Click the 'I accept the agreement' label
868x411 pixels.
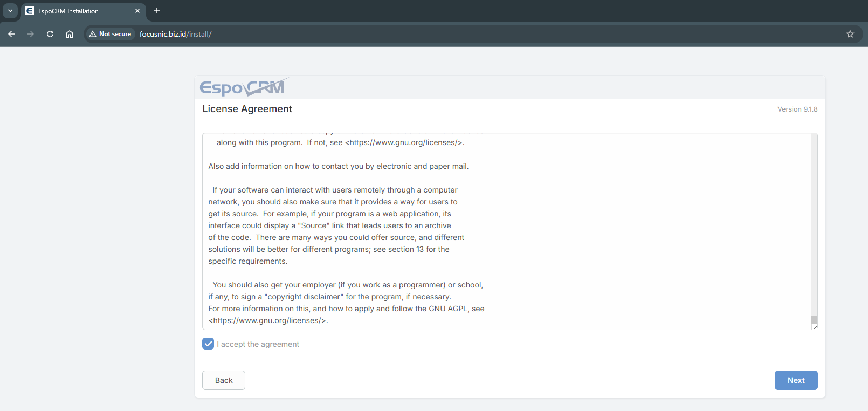click(x=258, y=344)
